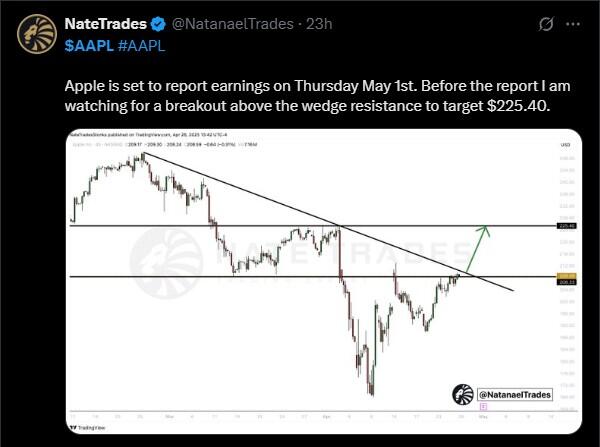
Task: Click the 225.40 price level label
Action: (567, 226)
